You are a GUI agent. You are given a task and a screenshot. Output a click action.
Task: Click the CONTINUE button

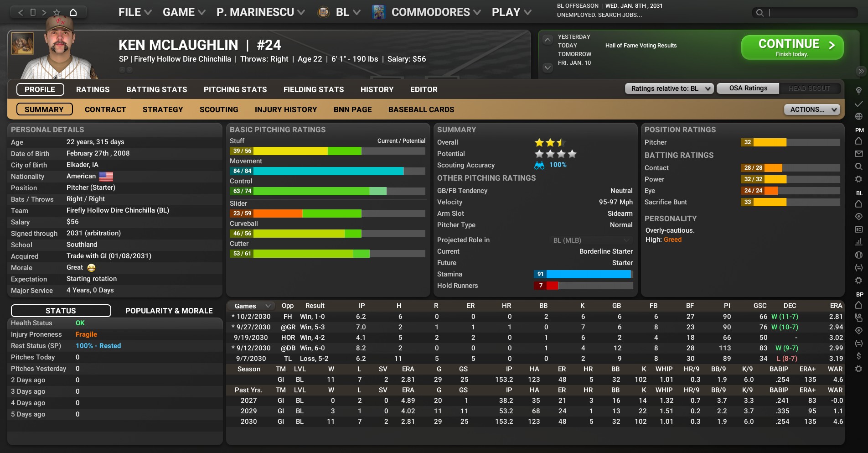tap(792, 47)
